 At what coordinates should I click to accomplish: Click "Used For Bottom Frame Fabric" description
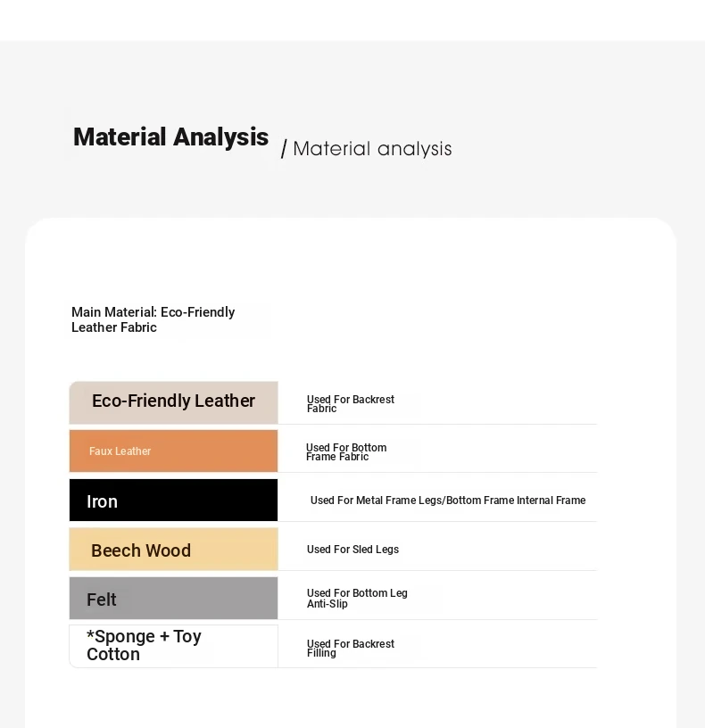pos(346,451)
